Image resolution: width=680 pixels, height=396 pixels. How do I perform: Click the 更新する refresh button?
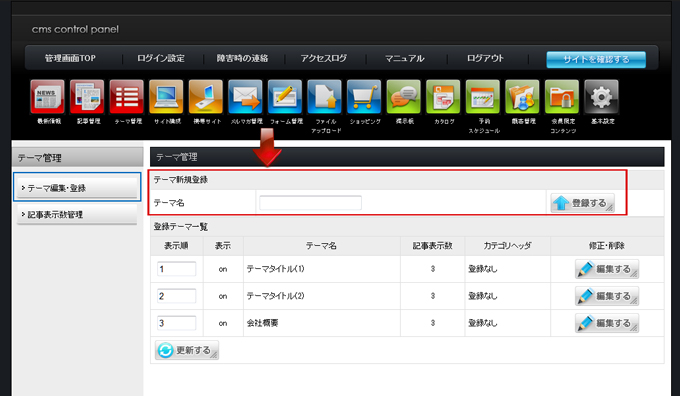coord(187,350)
